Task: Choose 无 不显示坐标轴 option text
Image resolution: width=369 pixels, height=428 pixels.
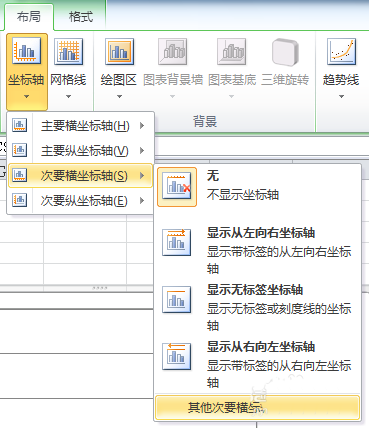Action: click(243, 185)
